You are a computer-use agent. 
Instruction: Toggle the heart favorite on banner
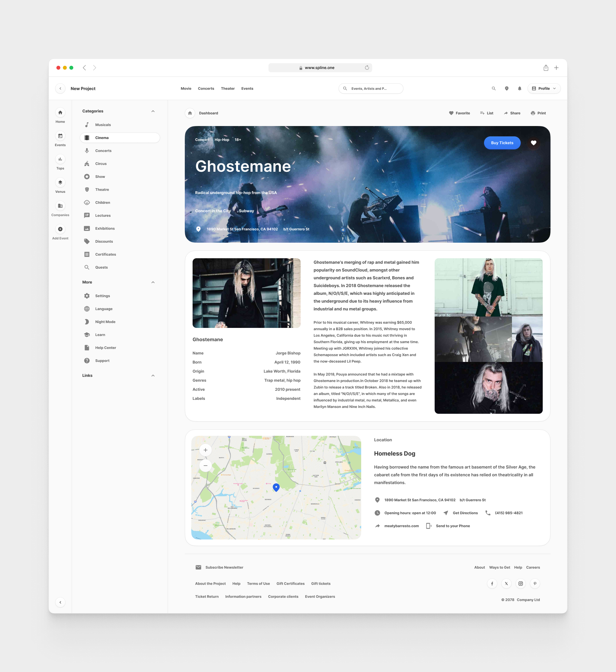pos(534,143)
